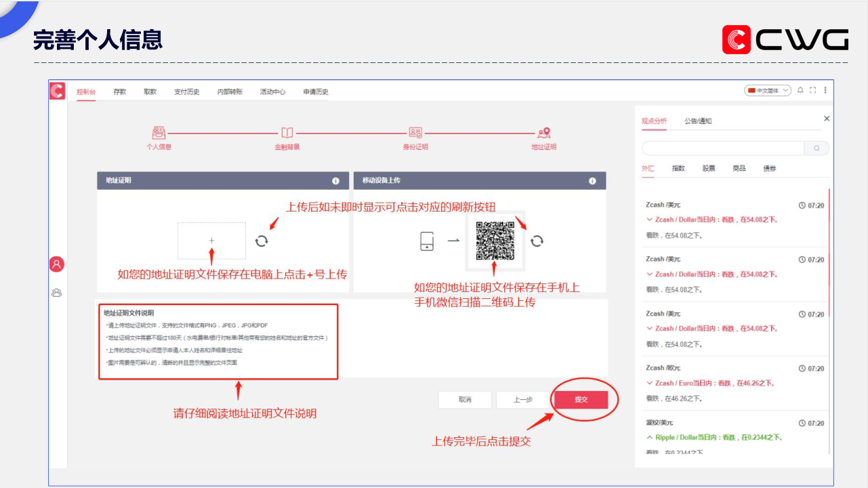Click the info icon in the 移动设备上传 panel header
The width and height of the screenshot is (868, 488).
point(592,181)
